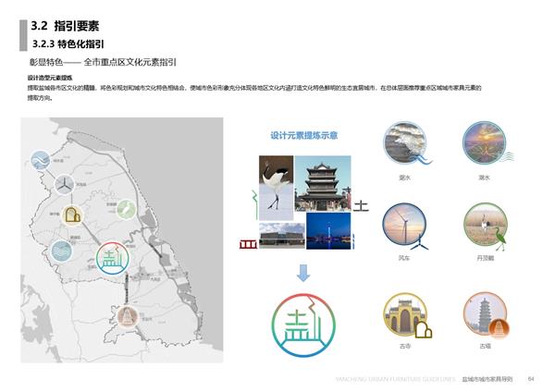Click the red-crowned crane photo in collage

276,187
